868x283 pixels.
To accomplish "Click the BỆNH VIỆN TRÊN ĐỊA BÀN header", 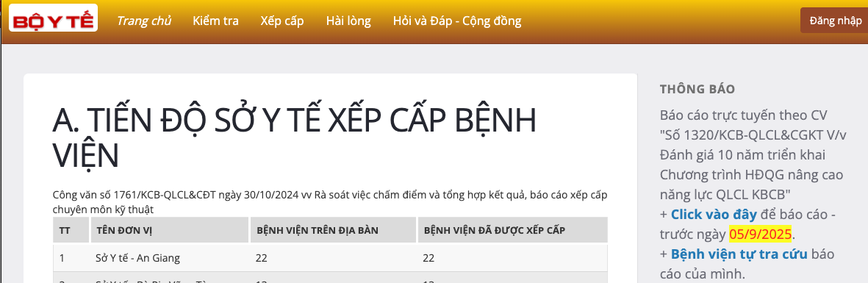I will [333, 230].
